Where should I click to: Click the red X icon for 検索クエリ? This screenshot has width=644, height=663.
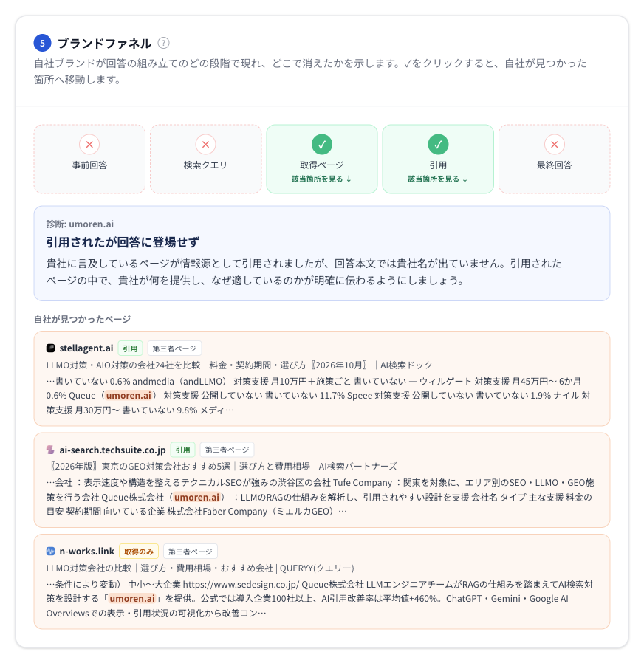(x=205, y=145)
